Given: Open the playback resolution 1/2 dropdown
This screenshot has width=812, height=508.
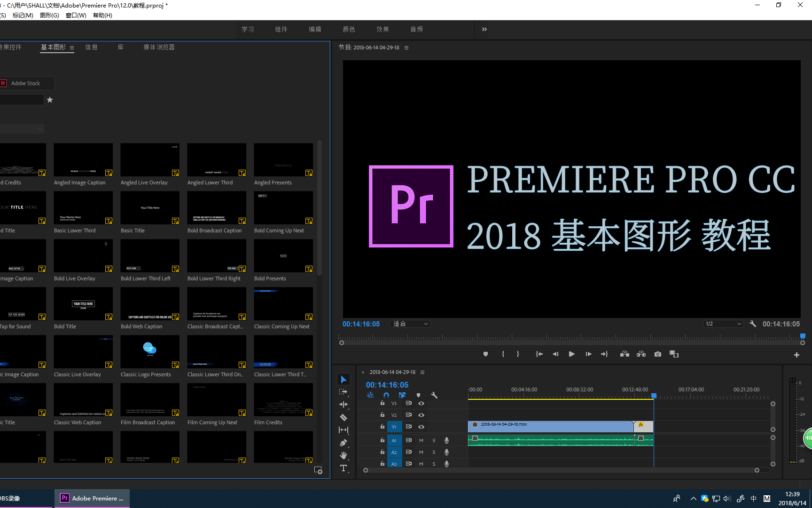Looking at the screenshot, I should coord(723,324).
